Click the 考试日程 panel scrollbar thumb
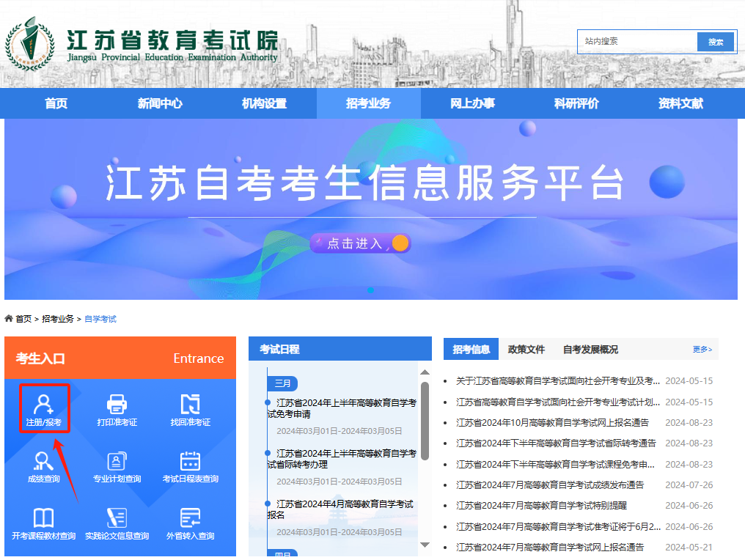Viewport: 745px width, 560px height. [x=425, y=421]
